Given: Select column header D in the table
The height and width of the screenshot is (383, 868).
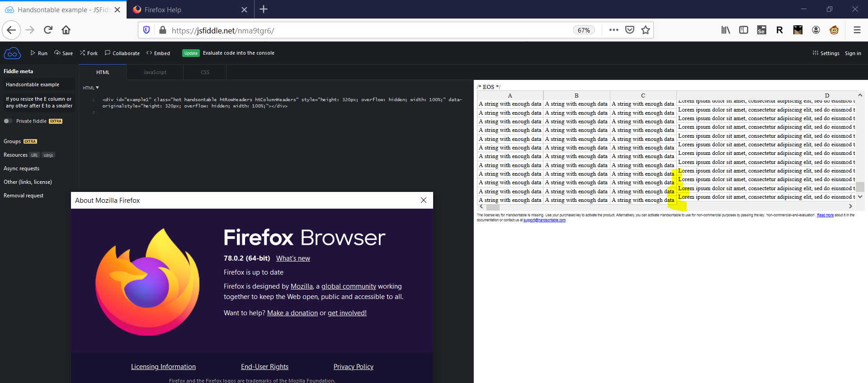Looking at the screenshot, I should click(x=827, y=95).
